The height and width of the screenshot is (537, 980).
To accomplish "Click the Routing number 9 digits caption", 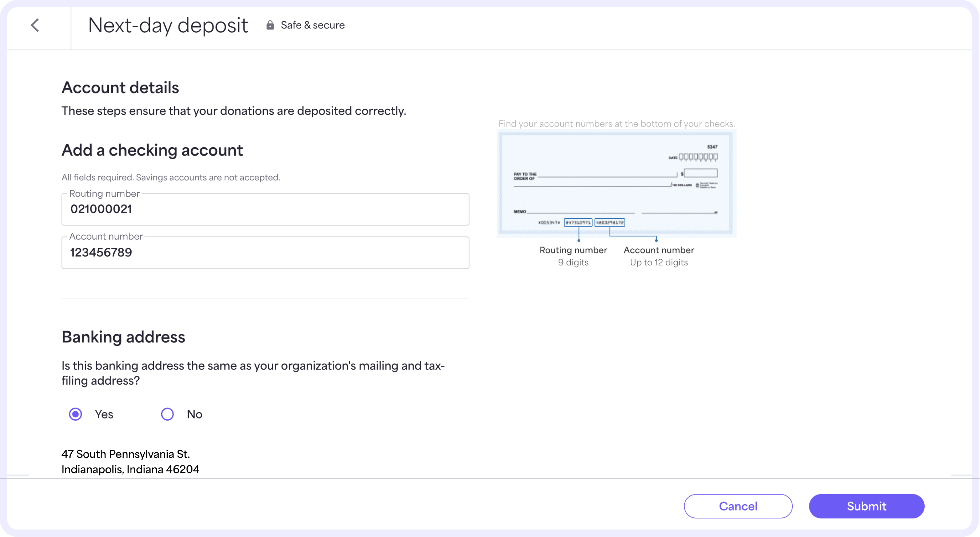I will 573,256.
